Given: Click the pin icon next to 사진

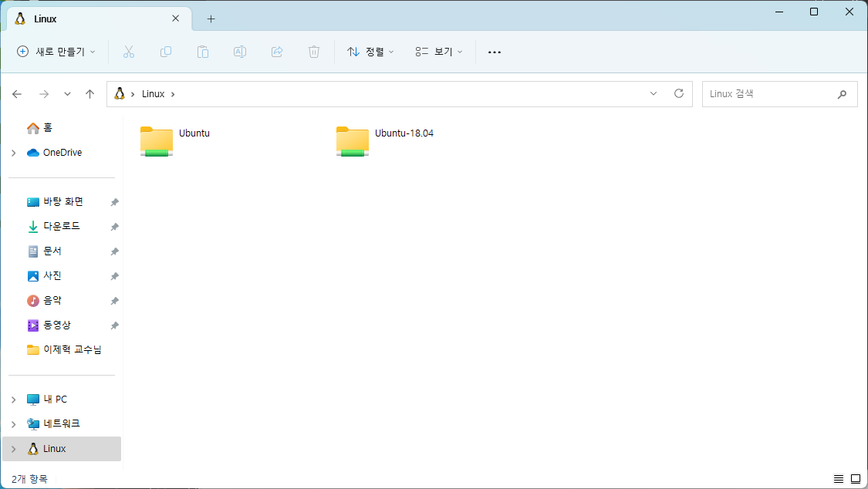Looking at the screenshot, I should (115, 276).
